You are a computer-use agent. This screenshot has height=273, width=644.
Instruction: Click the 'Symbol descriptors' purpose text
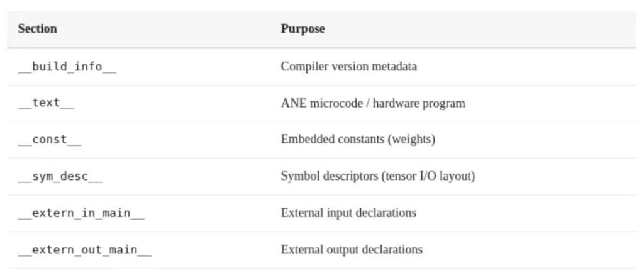[x=328, y=176]
